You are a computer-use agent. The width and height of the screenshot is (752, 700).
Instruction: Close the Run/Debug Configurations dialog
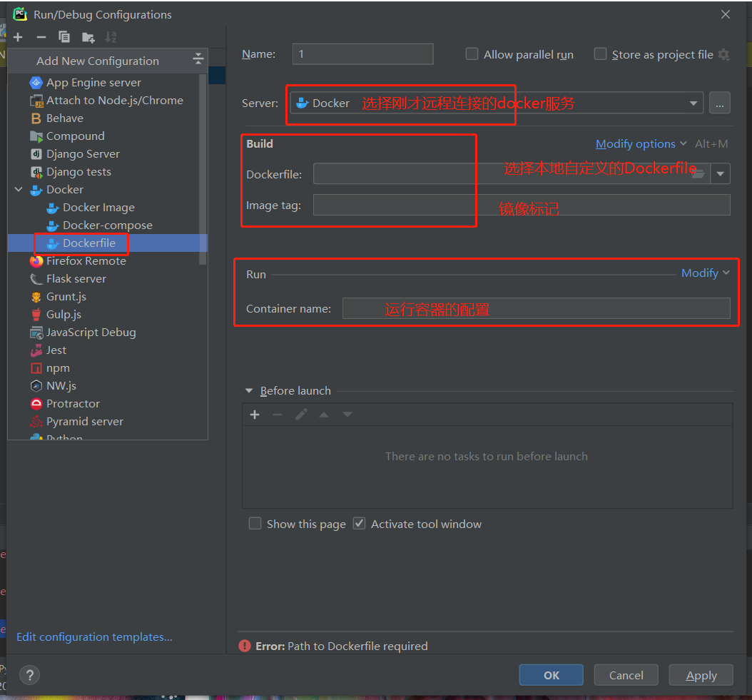(x=725, y=14)
